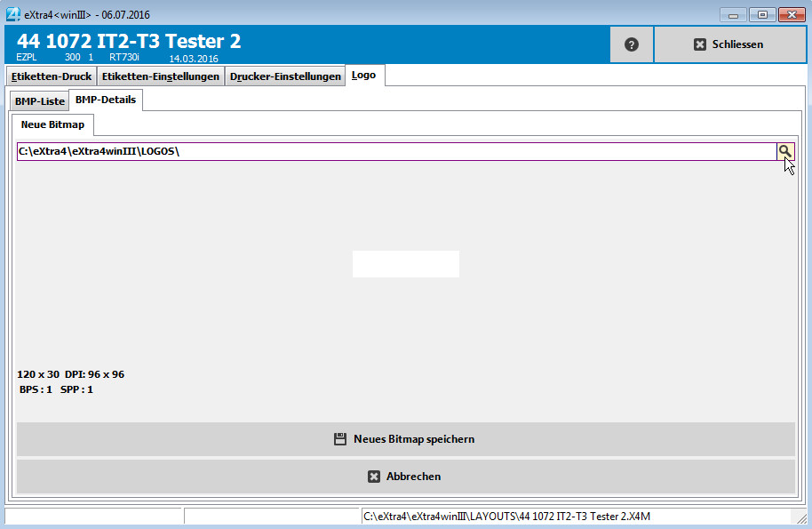This screenshot has height=529, width=812.
Task: Select the BMP-Details sub-tab
Action: (106, 100)
